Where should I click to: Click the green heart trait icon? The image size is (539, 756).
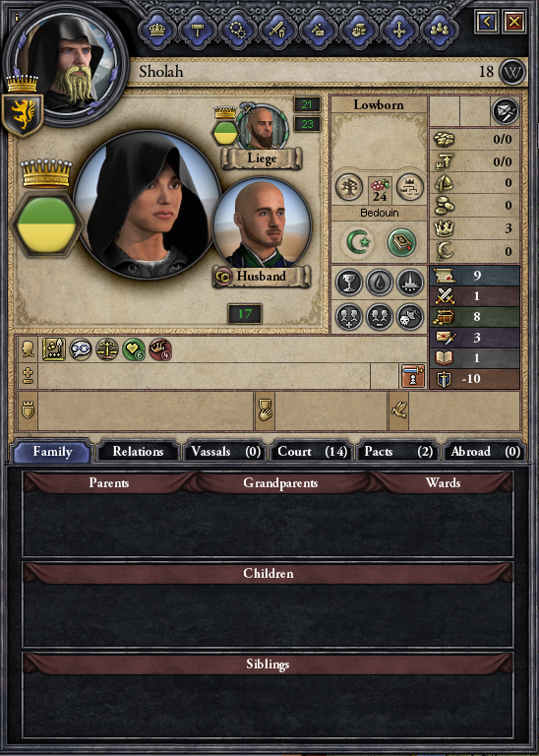point(134,349)
